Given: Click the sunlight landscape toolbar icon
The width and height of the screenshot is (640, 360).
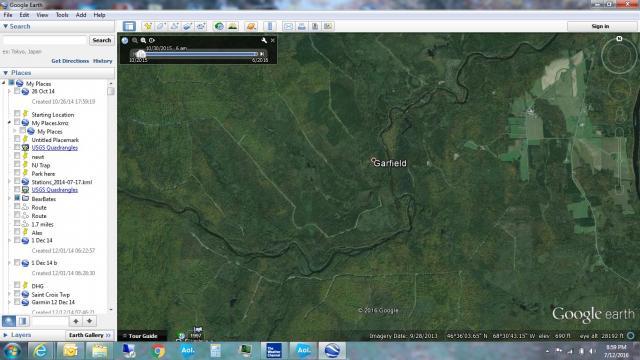Looking at the screenshot, I should coord(233,26).
